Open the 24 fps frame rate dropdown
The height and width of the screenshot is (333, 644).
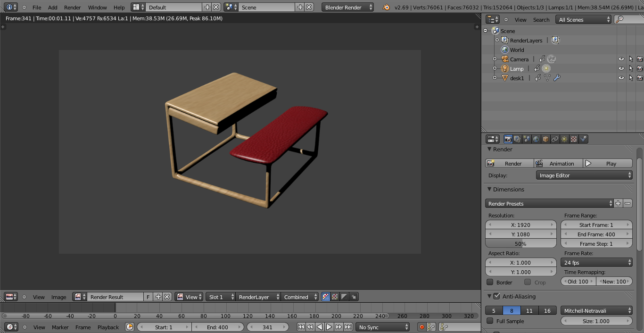(596, 262)
